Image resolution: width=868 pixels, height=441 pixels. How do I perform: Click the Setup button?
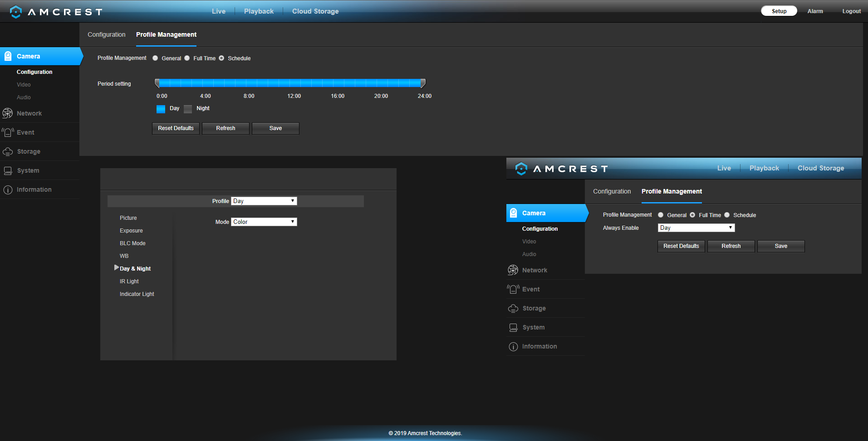[779, 11]
